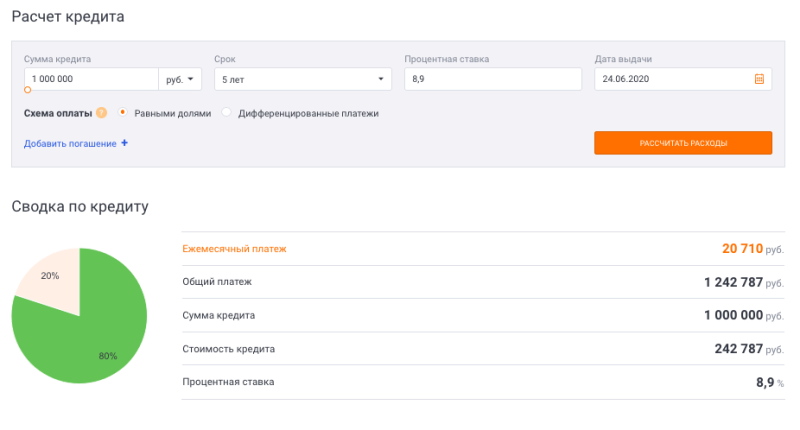
Task: Click the 'Ежемесячный платеж' row label
Action: click(234, 249)
